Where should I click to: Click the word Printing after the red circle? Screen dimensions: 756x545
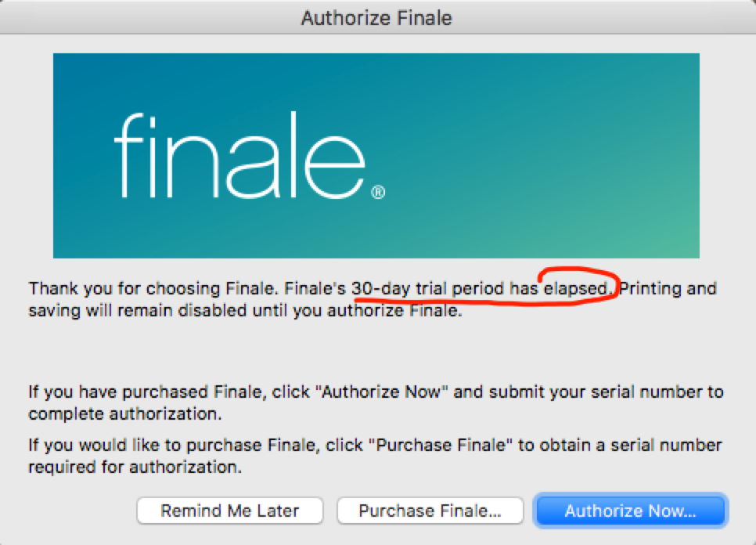[650, 289]
